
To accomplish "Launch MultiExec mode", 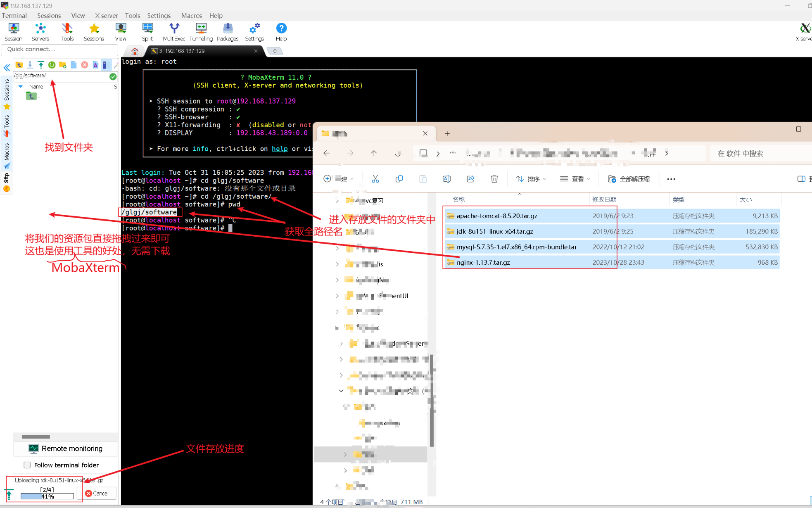I will pyautogui.click(x=174, y=31).
